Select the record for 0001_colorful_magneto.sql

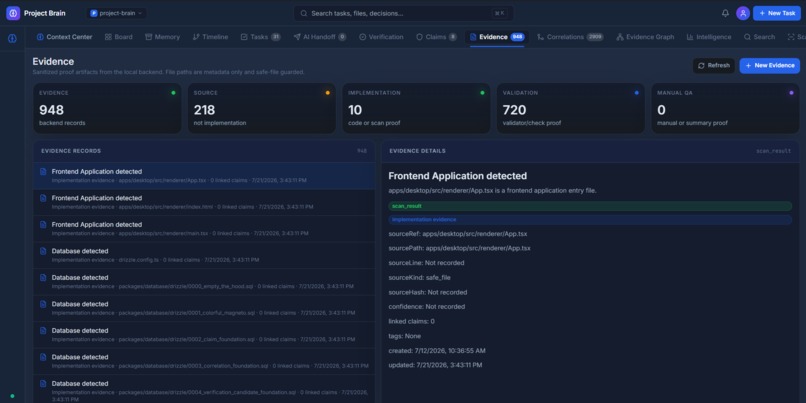click(204, 308)
